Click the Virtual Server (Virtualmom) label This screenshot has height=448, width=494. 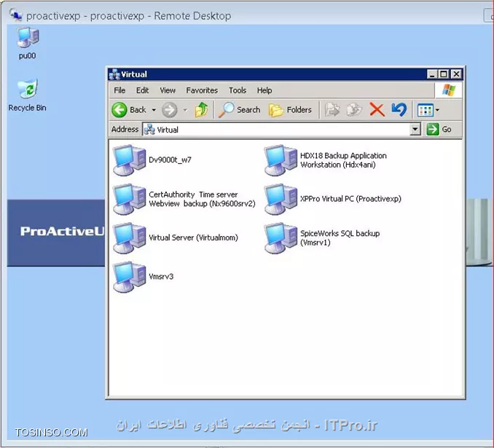pos(193,237)
